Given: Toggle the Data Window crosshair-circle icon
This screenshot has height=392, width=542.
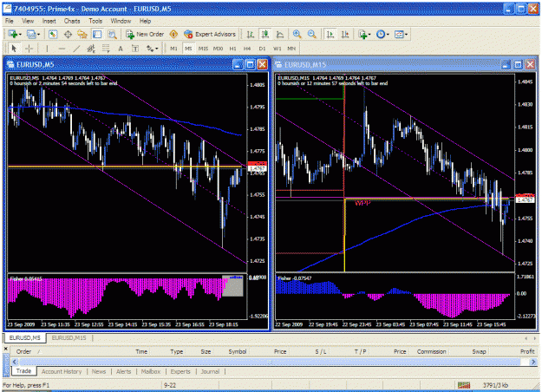Looking at the screenshot, I should [68, 34].
